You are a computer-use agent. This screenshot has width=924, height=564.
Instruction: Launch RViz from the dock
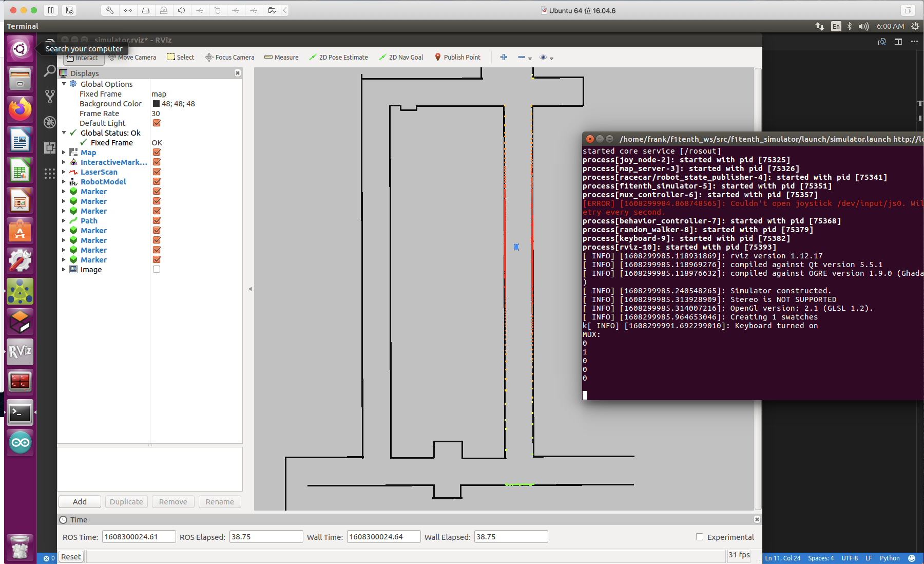click(20, 352)
